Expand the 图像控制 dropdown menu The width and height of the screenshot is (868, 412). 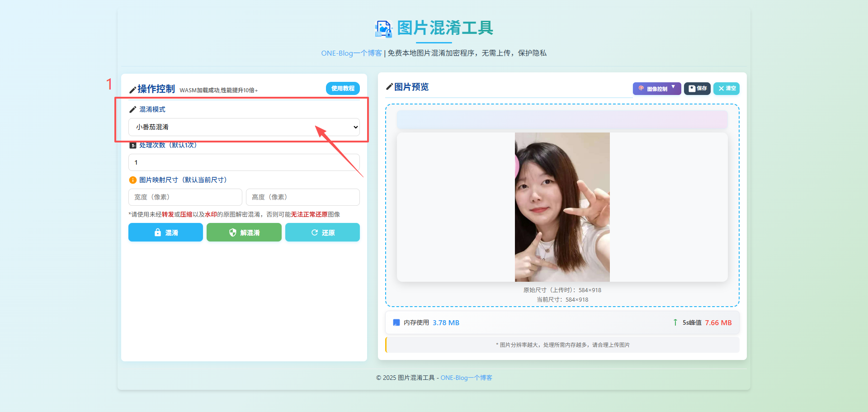click(656, 89)
